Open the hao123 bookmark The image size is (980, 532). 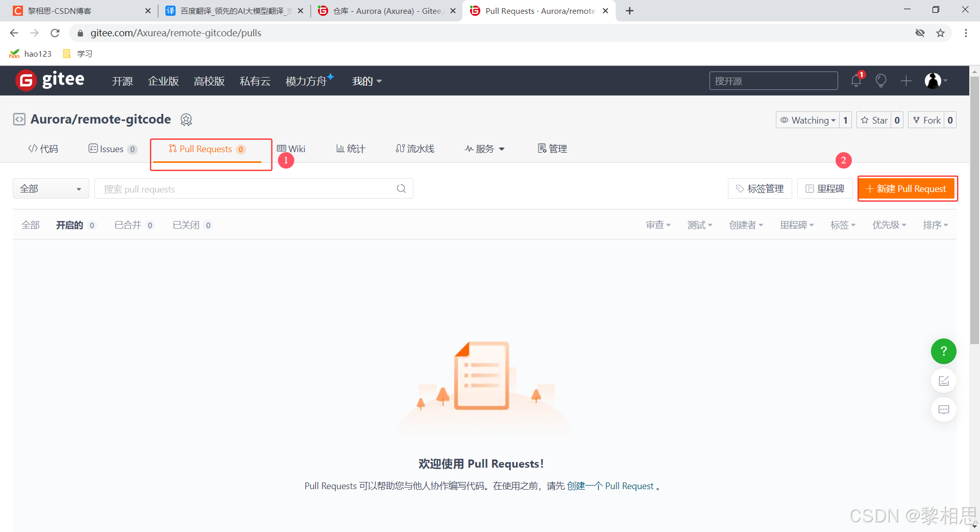point(31,54)
